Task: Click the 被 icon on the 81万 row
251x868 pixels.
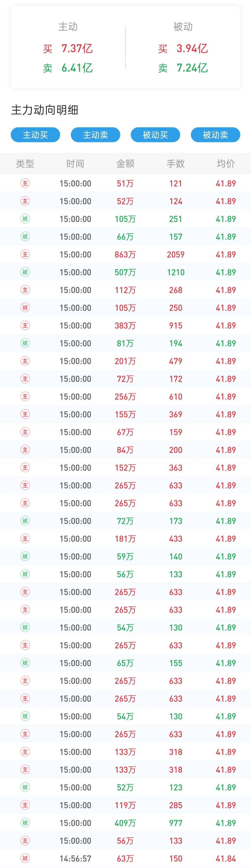Action: click(x=25, y=343)
